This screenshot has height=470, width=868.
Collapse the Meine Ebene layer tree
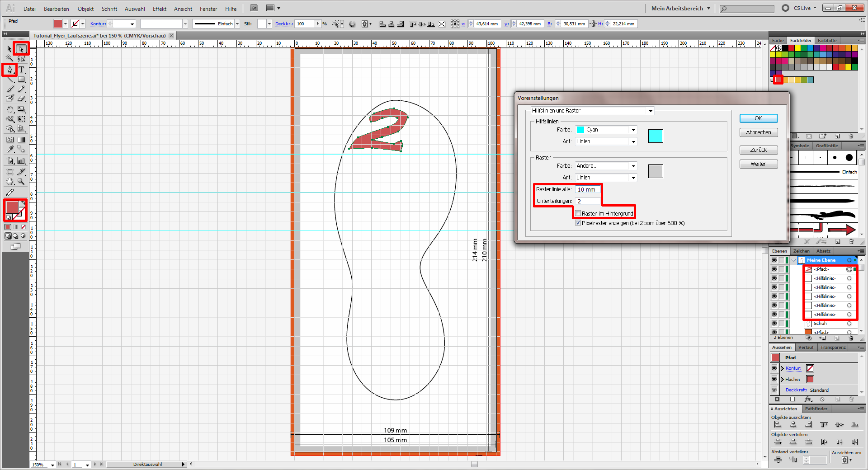tap(793, 260)
